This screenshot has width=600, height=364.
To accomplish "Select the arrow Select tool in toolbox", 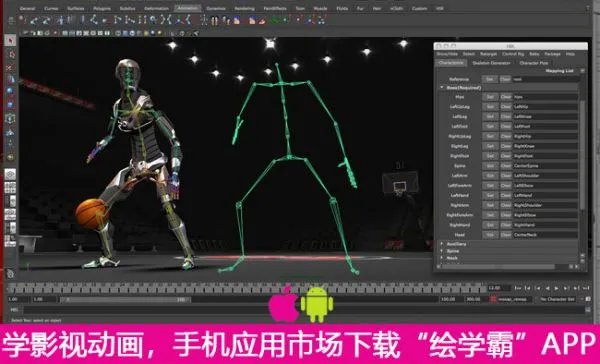I will point(11,41).
